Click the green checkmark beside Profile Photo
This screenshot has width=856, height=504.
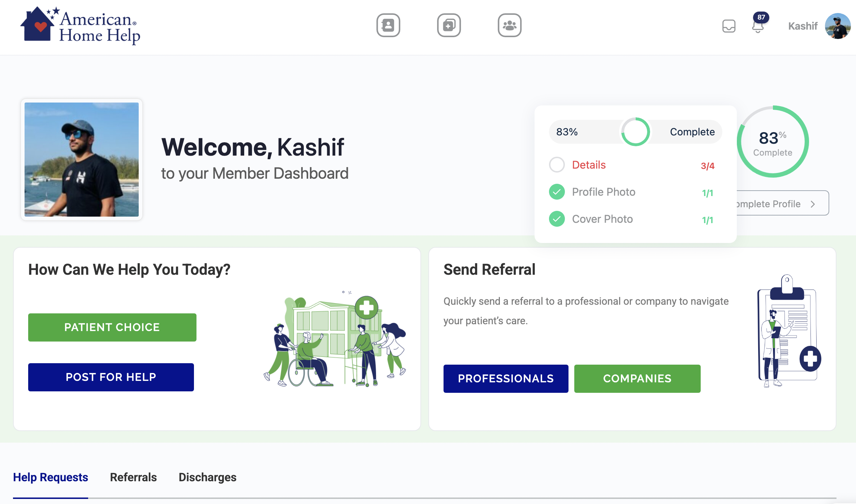[557, 192]
